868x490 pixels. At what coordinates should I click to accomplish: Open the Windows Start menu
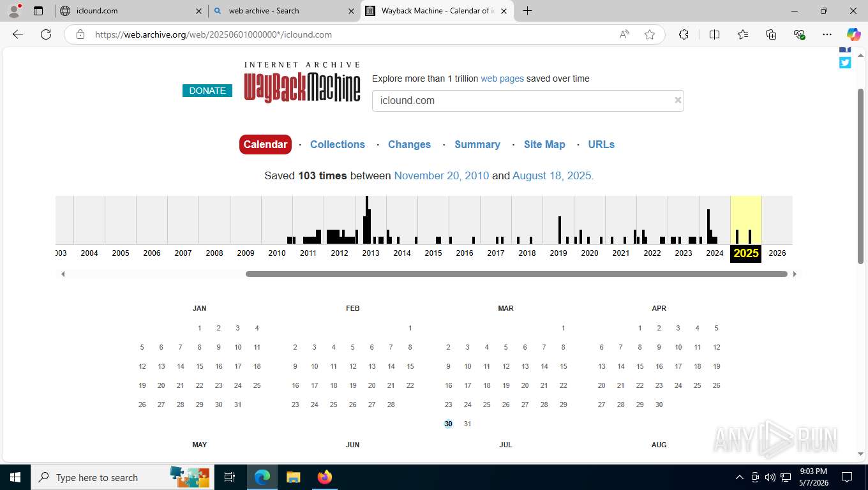15,477
